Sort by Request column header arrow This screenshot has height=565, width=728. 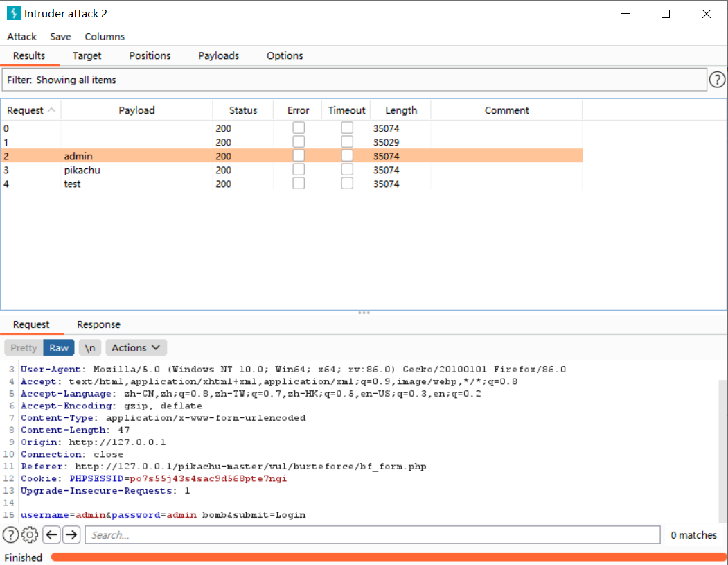pyautogui.click(x=51, y=110)
